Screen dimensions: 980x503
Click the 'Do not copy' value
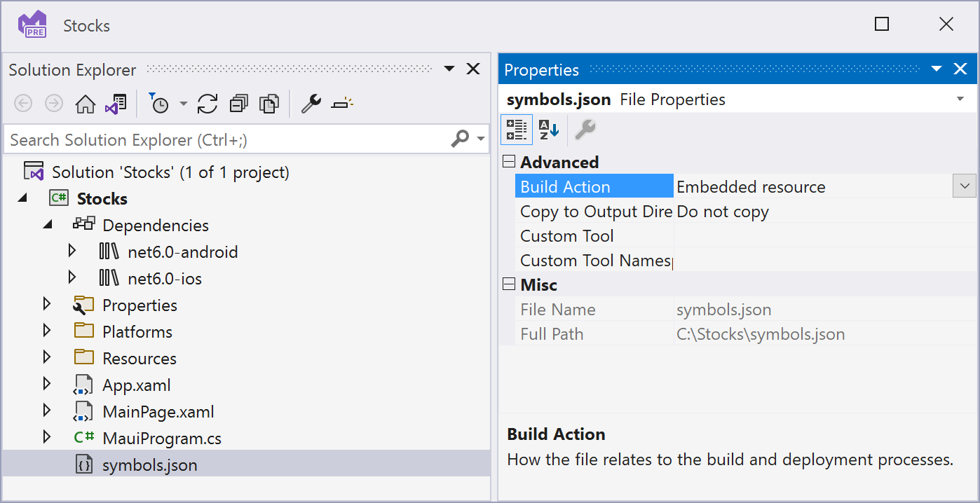click(x=723, y=212)
